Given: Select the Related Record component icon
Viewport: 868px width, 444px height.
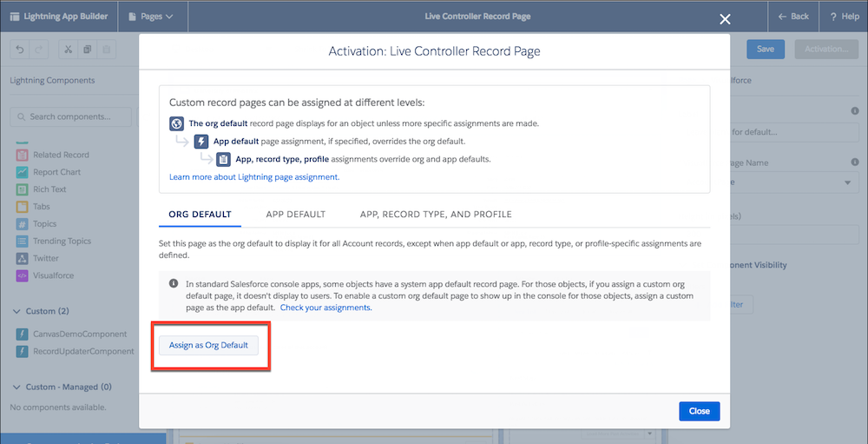Looking at the screenshot, I should 23,155.
